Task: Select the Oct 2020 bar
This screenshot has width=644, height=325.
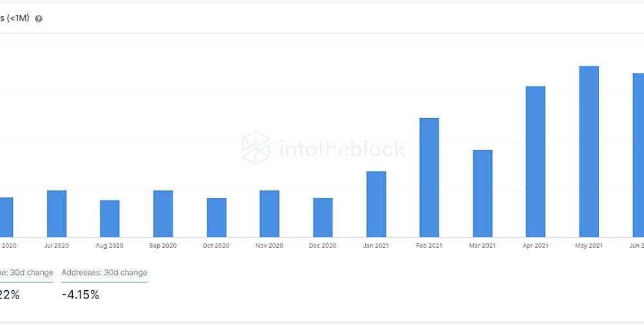Action: click(x=216, y=217)
